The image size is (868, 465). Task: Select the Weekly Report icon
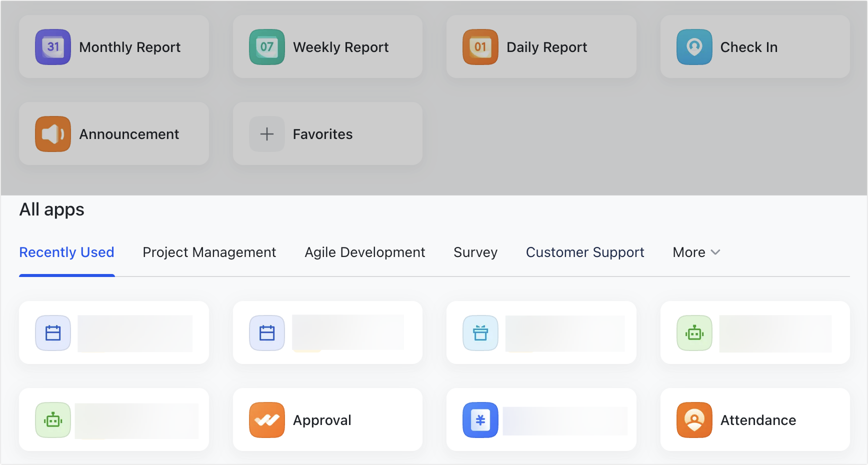[x=267, y=47]
